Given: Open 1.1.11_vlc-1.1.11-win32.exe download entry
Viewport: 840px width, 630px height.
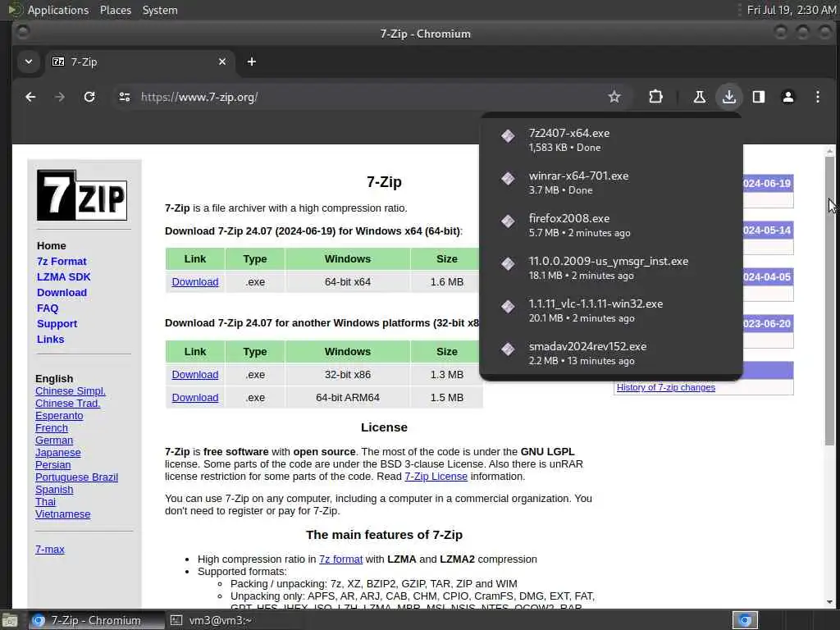Looking at the screenshot, I should (x=610, y=310).
